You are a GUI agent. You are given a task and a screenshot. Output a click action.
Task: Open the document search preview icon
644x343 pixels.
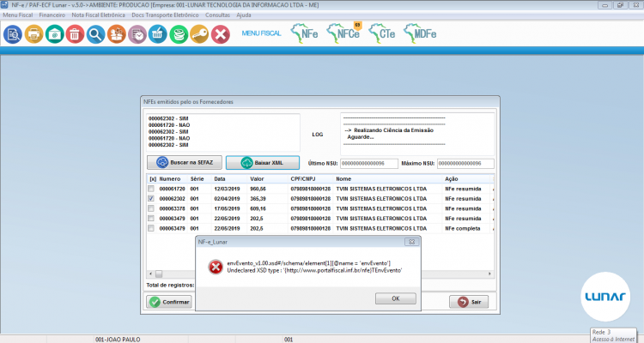pyautogui.click(x=13, y=34)
